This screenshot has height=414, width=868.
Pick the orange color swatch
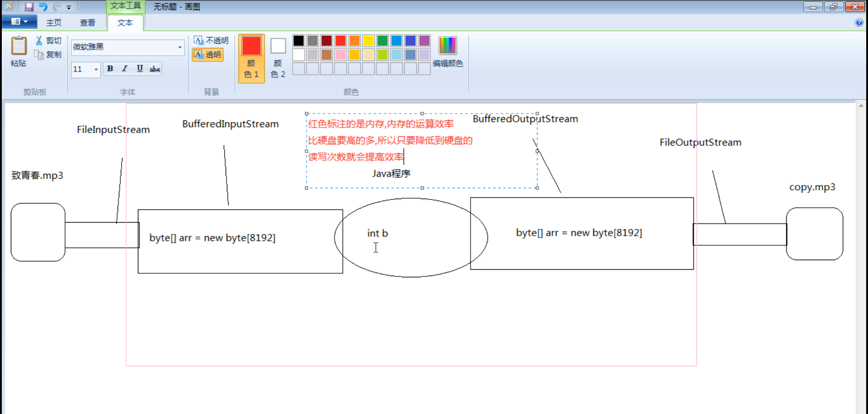pos(354,41)
